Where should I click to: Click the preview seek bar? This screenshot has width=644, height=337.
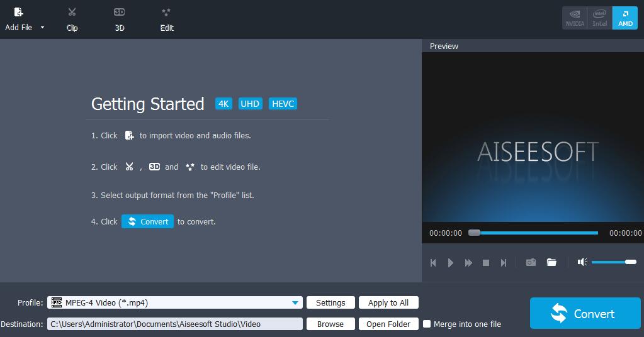coord(533,233)
